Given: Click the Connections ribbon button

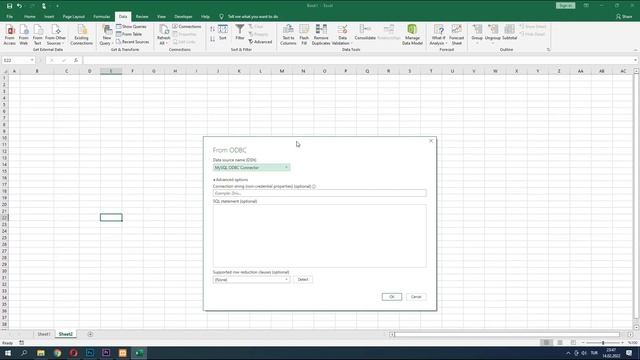Looking at the screenshot, I should tap(187, 27).
